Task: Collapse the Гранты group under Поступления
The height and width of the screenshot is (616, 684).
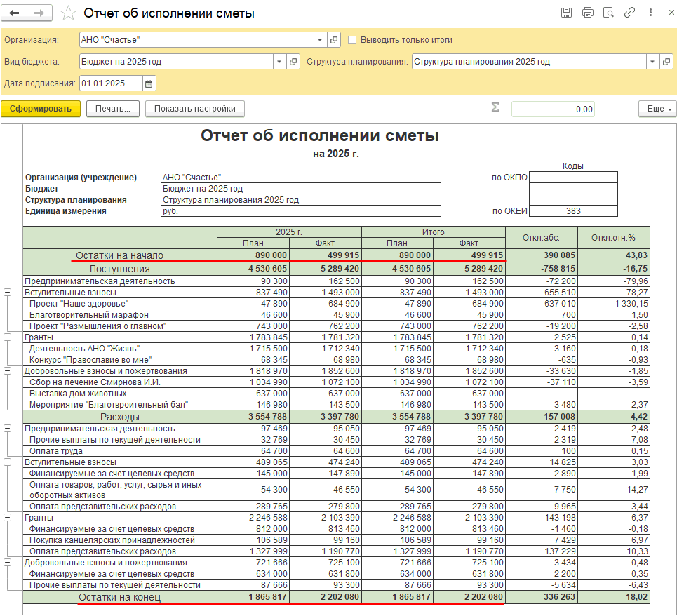Action: point(8,337)
